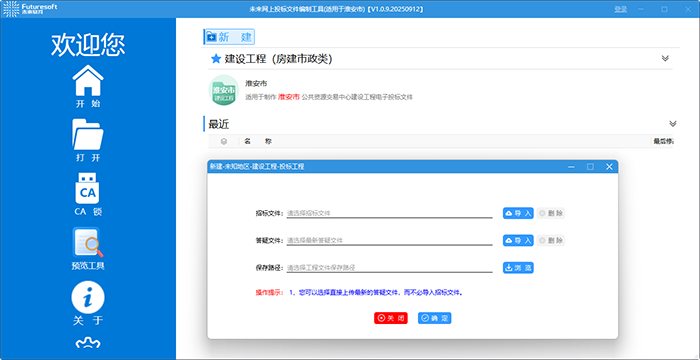Open the CA 锁 USB key icon
Image resolution: width=700 pixels, height=360 pixels.
(x=88, y=188)
